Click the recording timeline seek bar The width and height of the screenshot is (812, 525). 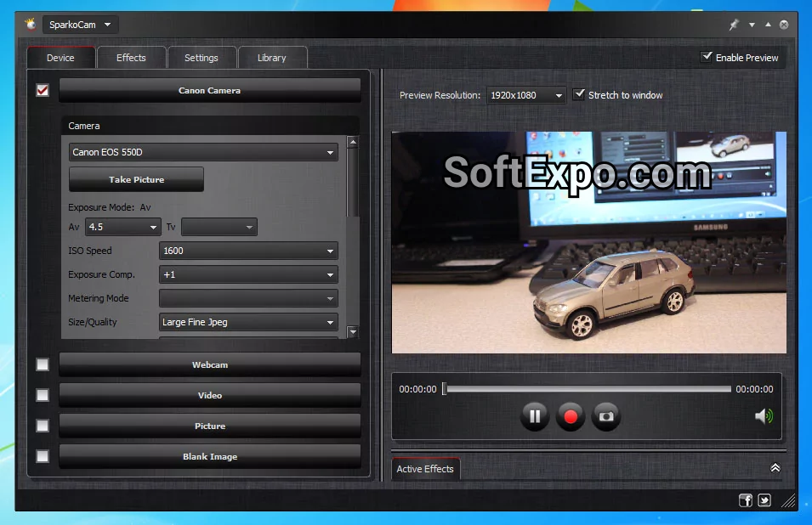pyautogui.click(x=587, y=388)
